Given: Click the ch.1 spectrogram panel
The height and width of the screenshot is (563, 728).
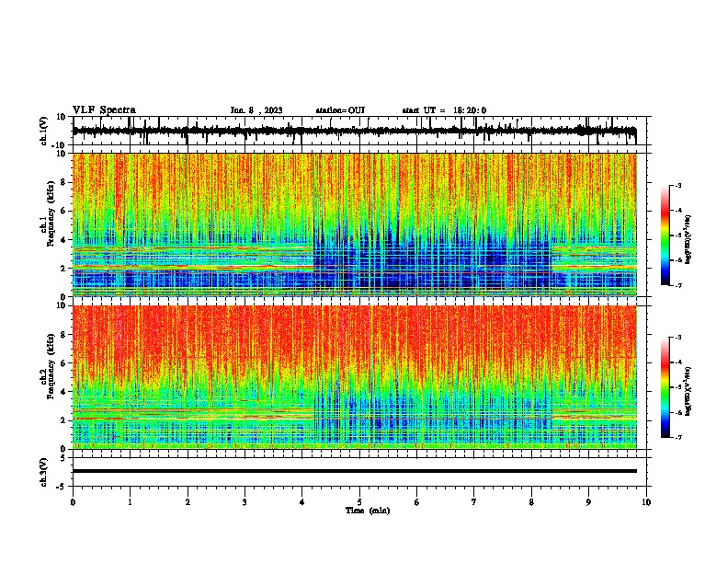Looking at the screenshot, I should click(x=355, y=224).
